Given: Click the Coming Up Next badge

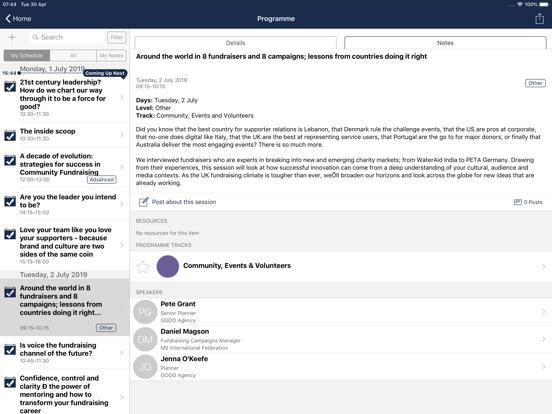Looking at the screenshot, I should (105, 73).
